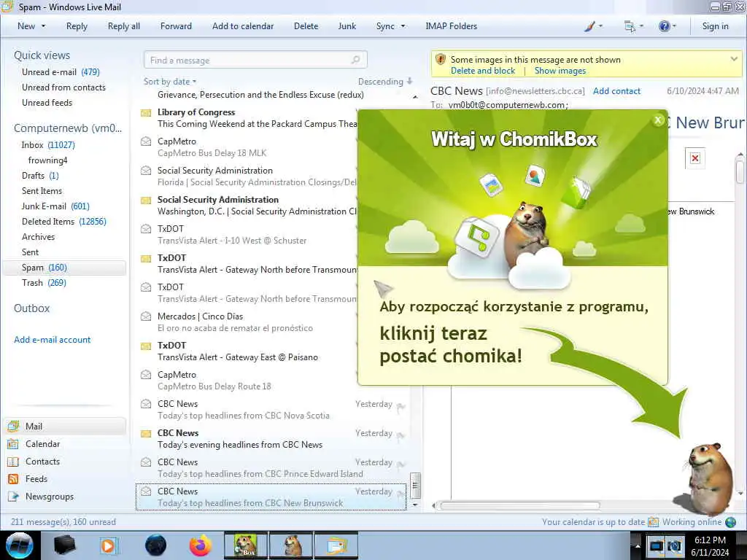This screenshot has width=747, height=560.
Task: Click the Show images link
Action: (560, 71)
